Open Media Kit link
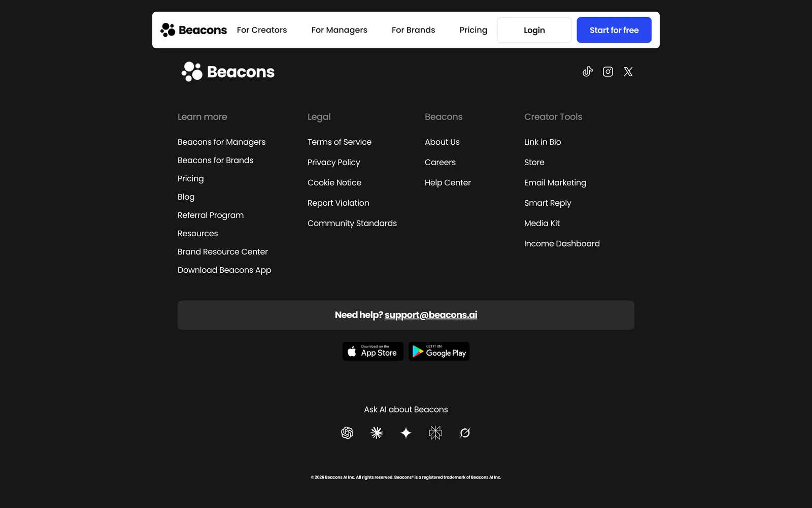The image size is (812, 508). [x=542, y=223]
